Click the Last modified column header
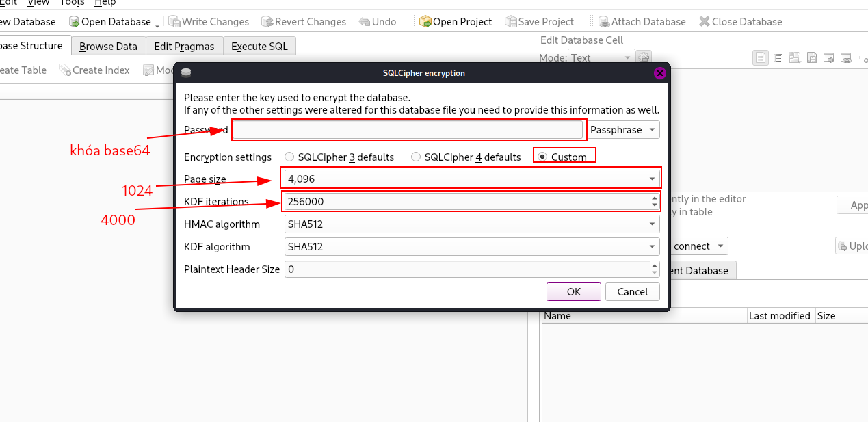The width and height of the screenshot is (868, 422). [780, 316]
